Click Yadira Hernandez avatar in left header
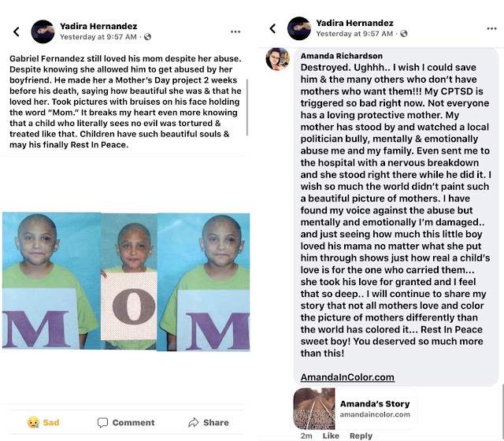The width and height of the screenshot is (504, 441). coord(43,31)
